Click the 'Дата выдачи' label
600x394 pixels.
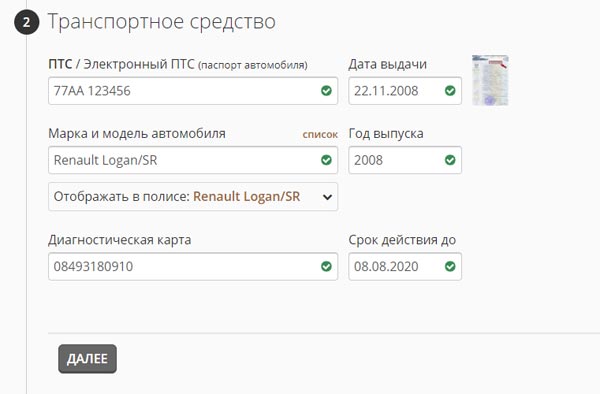387,64
